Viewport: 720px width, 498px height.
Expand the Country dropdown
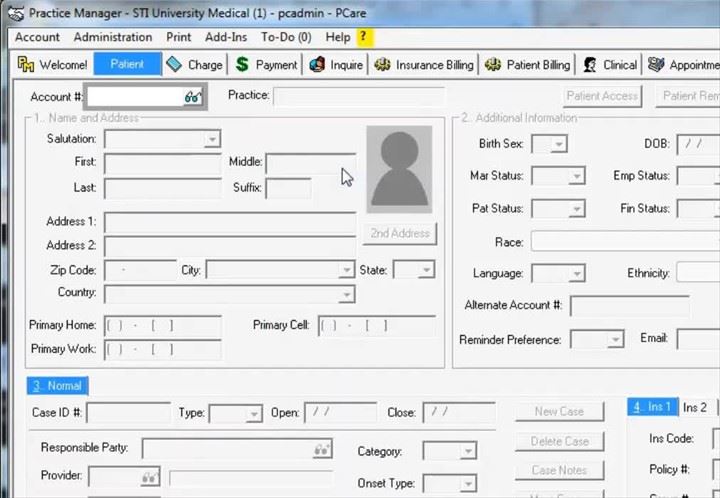tap(347, 294)
